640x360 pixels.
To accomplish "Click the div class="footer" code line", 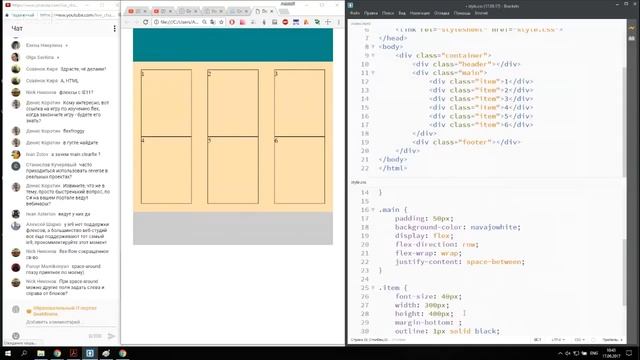I will (467, 142).
